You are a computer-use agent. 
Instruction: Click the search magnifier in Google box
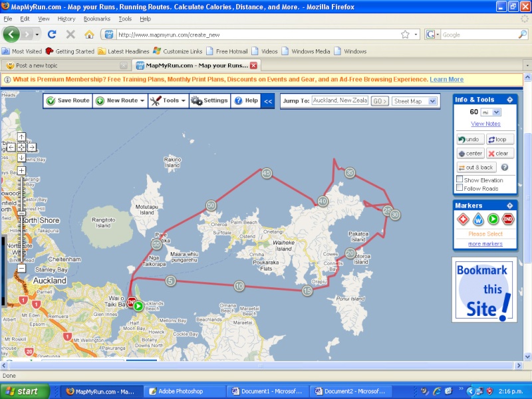coord(523,35)
